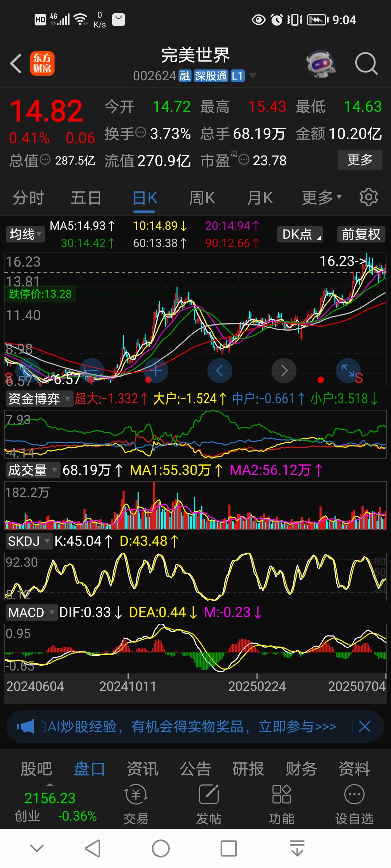Tap the L1 level quote badge
Screen dimensions: 391x868
coord(237,76)
